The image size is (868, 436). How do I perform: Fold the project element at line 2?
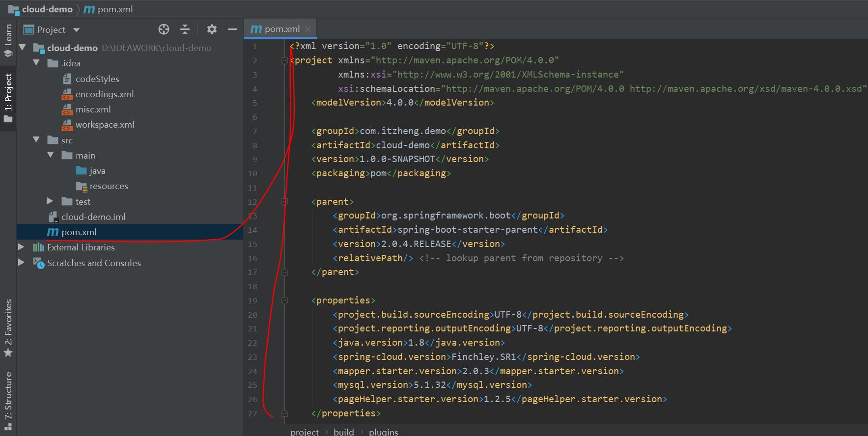(284, 60)
